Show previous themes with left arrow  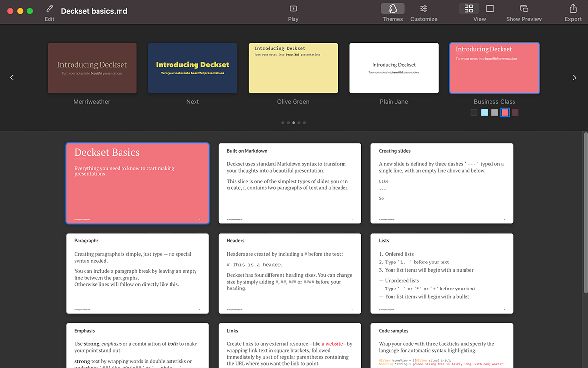(x=12, y=77)
